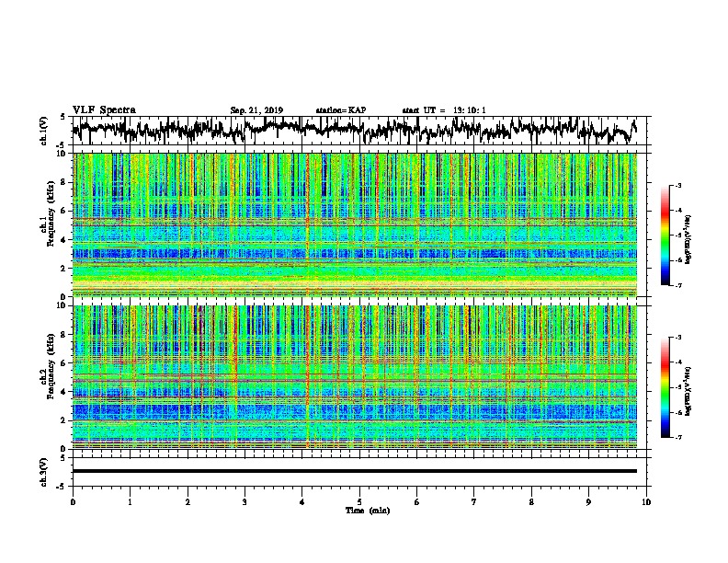Screen dimensions: 728x563
Task: Click the ch.1 spectrogram panel
Action: pyautogui.click(x=355, y=224)
